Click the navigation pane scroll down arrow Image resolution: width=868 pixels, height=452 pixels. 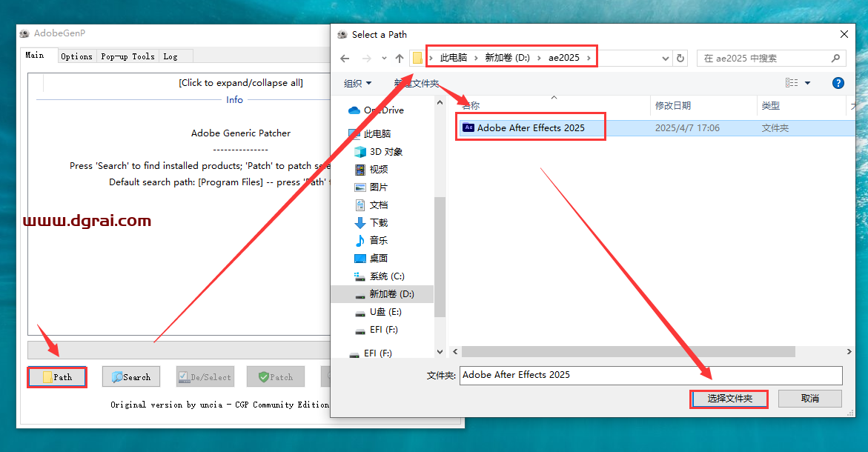440,351
